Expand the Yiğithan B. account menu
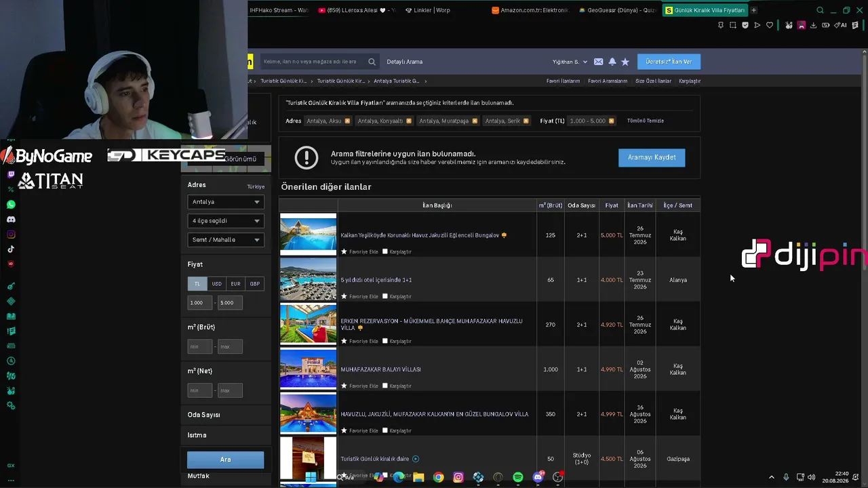The width and height of the screenshot is (868, 488). [570, 62]
